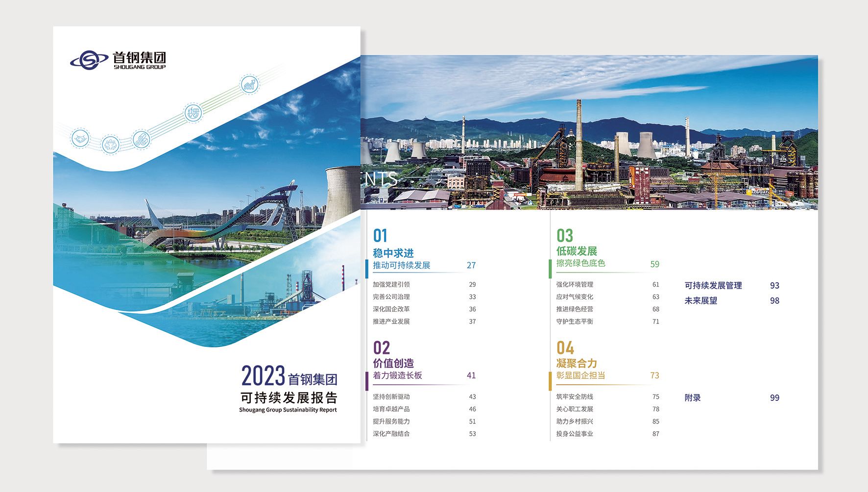Open chapter heading 低碳发展
The width and height of the screenshot is (868, 492).
tap(577, 251)
